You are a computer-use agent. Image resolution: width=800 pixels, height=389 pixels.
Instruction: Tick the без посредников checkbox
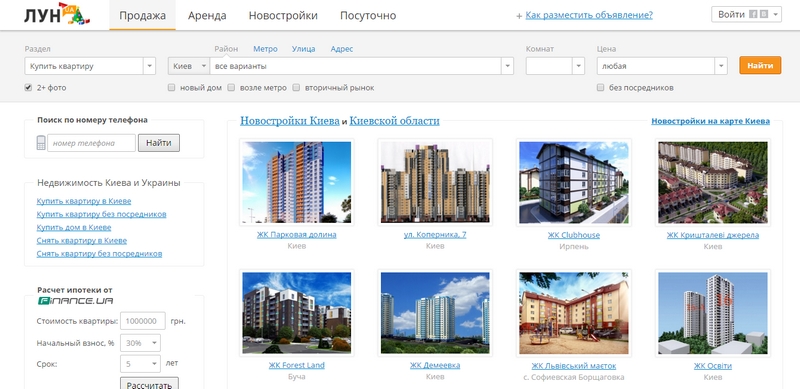coord(601,88)
